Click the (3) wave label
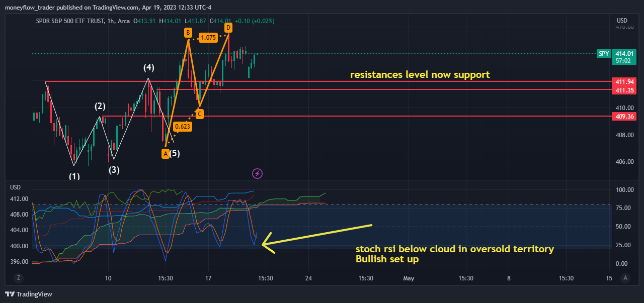Viewport: 644px width, 303px height. (x=114, y=170)
